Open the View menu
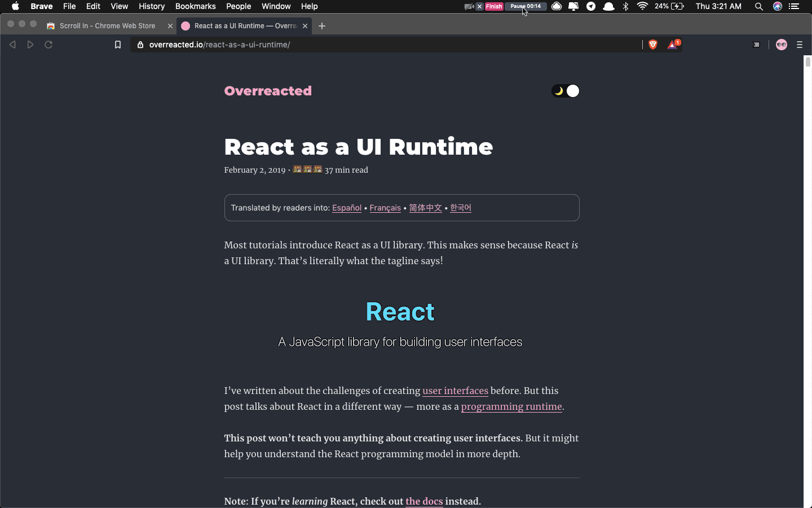Viewport: 812px width, 508px height. tap(119, 6)
